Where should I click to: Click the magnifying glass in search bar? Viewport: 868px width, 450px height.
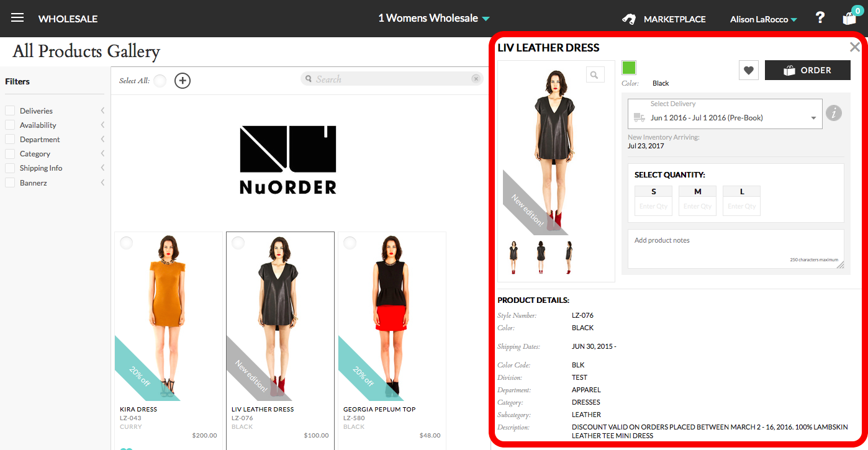(309, 79)
